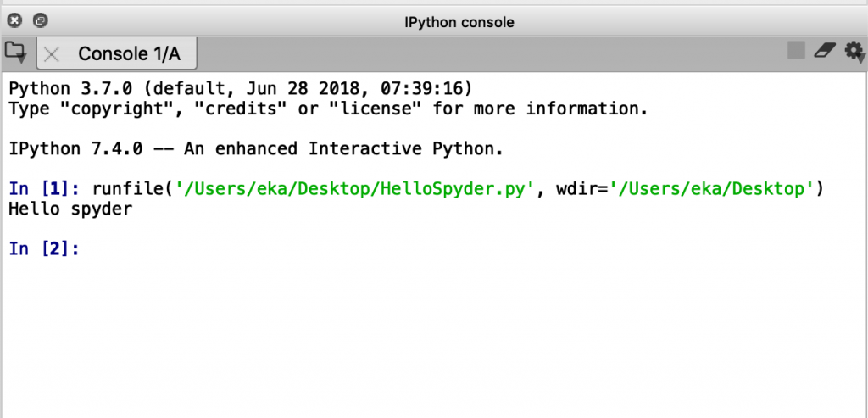Viewport: 868px width, 418px height.
Task: Click the Python 3.7.0 version line
Action: tap(240, 89)
